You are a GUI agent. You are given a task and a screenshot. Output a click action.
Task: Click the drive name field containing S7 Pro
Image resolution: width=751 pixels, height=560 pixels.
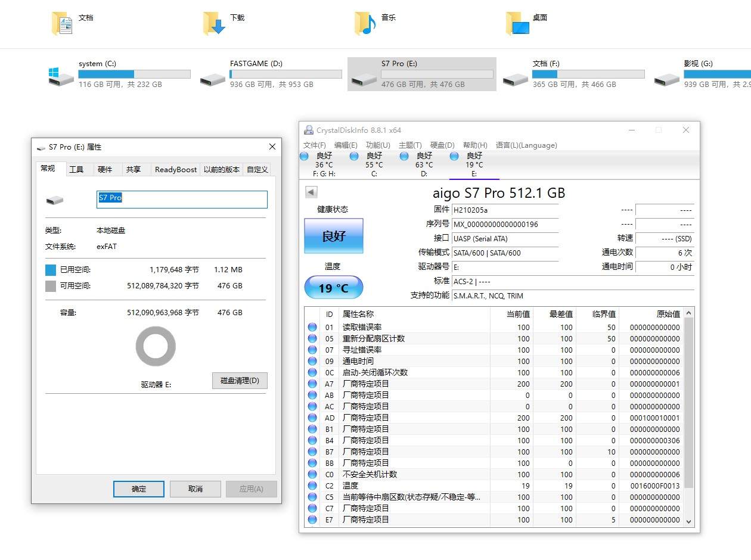click(182, 199)
